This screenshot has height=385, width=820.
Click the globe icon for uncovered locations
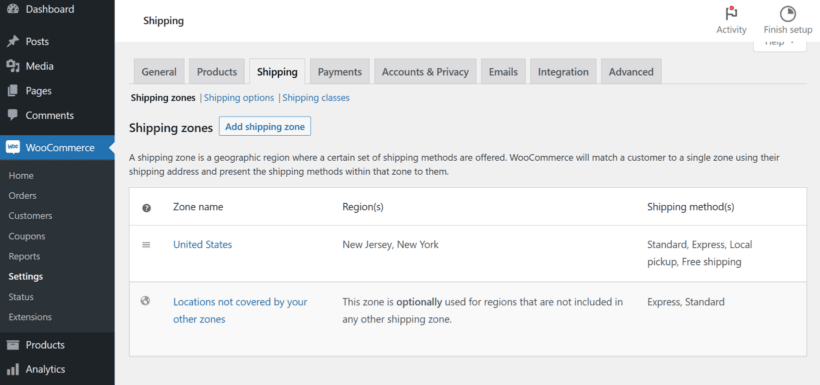146,301
